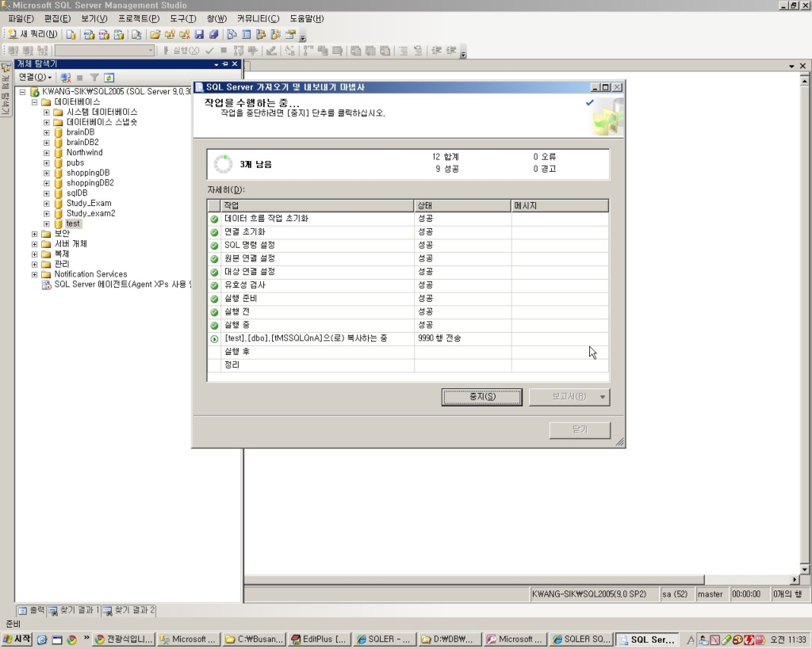Click Analysis Services MDX Query icon
Image resolution: width=812 pixels, height=649 pixels.
(x=89, y=35)
